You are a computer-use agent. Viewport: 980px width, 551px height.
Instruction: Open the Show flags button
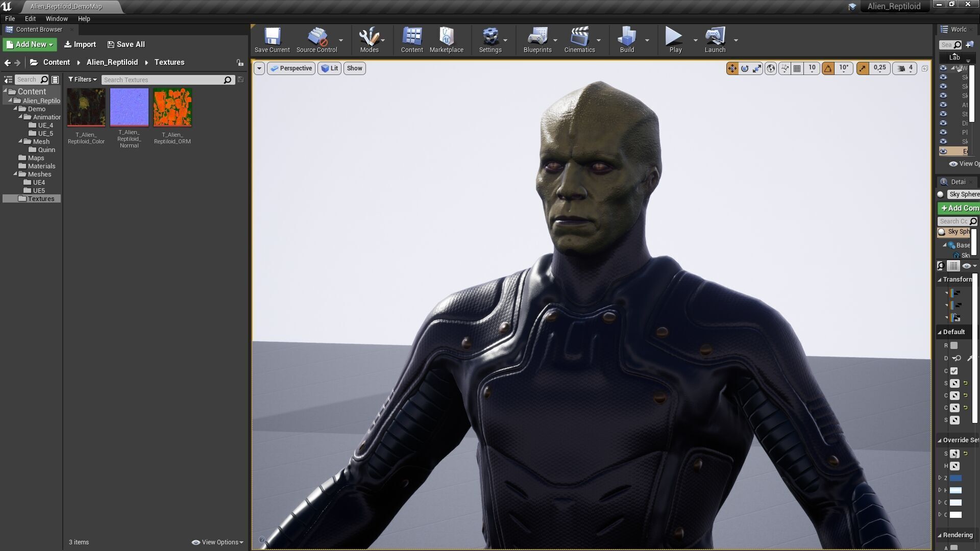coord(355,68)
